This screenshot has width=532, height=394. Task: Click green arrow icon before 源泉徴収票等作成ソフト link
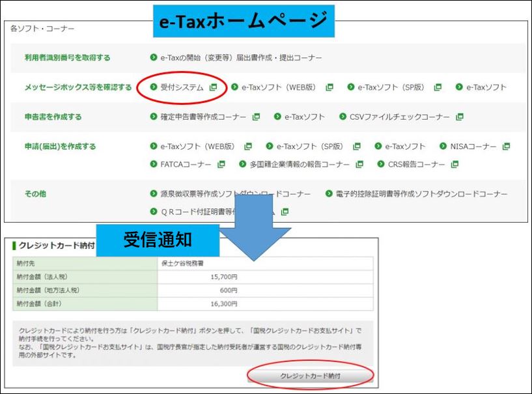(154, 193)
